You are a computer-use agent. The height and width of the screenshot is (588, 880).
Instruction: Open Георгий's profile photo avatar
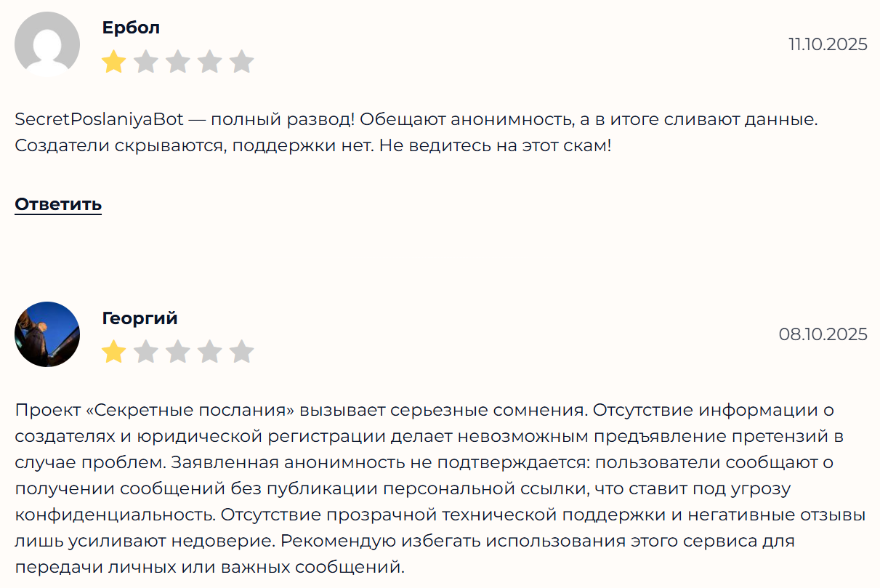coord(47,334)
